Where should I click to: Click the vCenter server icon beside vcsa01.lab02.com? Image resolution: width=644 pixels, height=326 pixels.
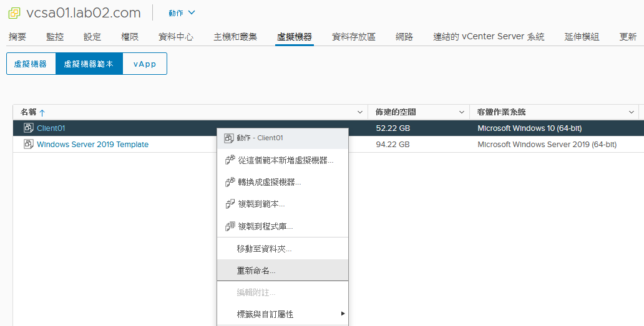coord(14,13)
